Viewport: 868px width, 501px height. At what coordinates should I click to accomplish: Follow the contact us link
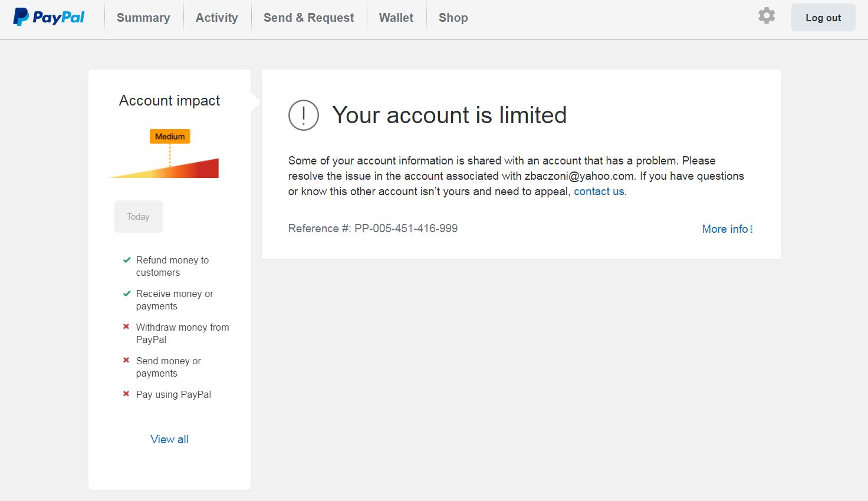(599, 192)
